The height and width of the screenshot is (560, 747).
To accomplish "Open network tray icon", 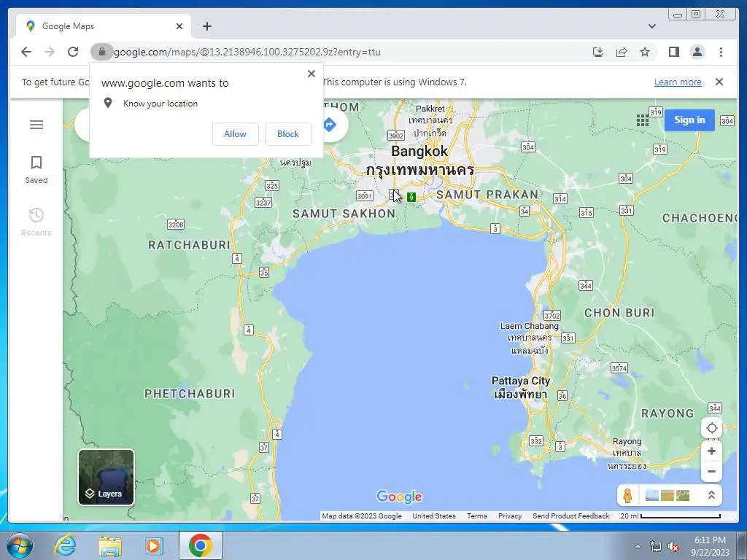I will (x=656, y=547).
